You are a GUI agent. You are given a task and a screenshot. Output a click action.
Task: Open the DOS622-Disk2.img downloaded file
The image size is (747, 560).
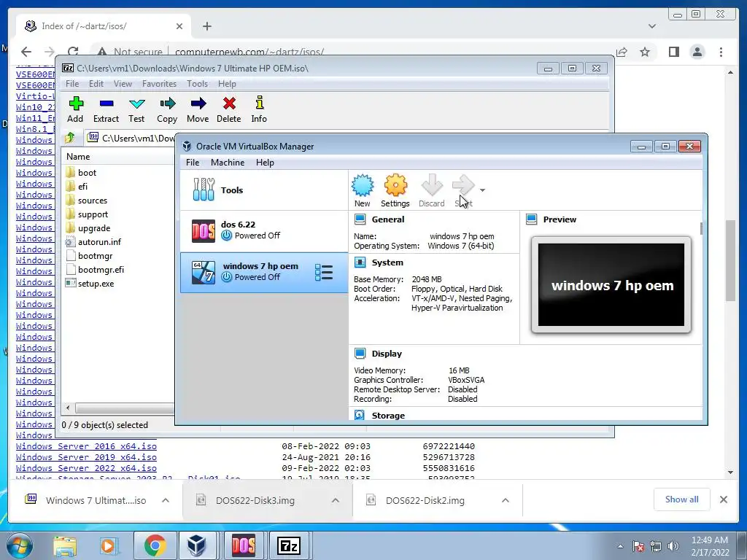point(425,500)
